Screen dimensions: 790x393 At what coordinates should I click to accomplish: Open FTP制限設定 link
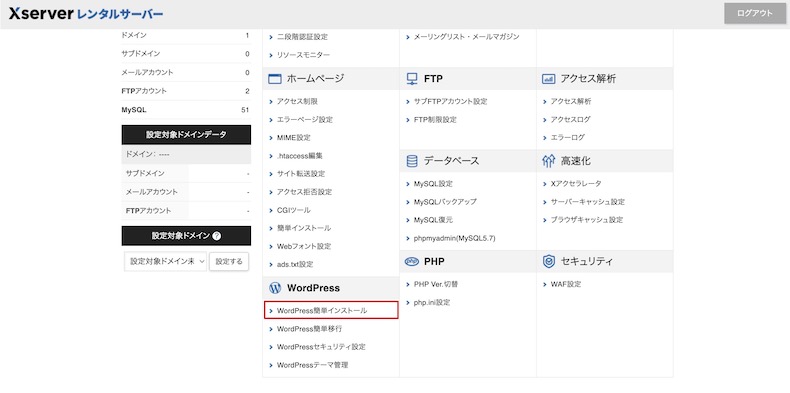coord(435,120)
